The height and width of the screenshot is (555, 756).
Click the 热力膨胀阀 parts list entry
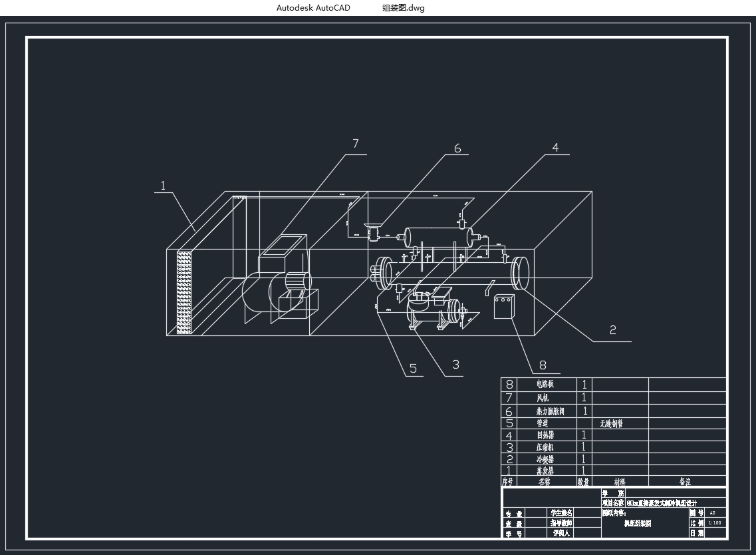point(549,412)
